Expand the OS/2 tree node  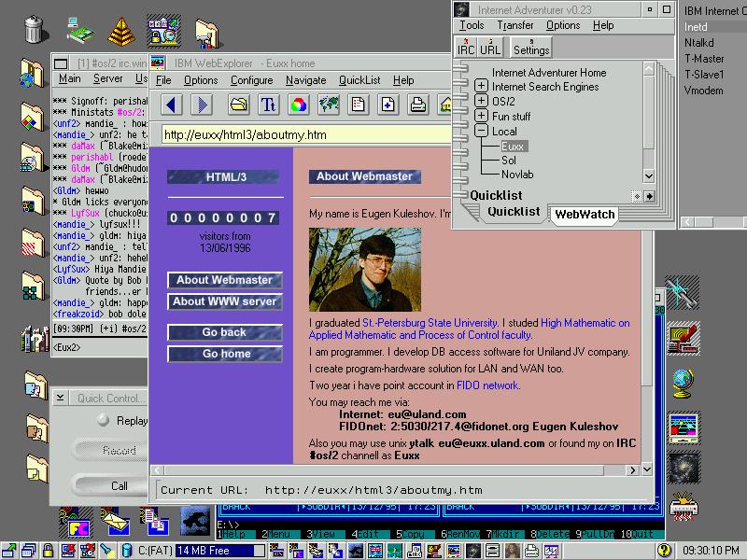pos(481,101)
